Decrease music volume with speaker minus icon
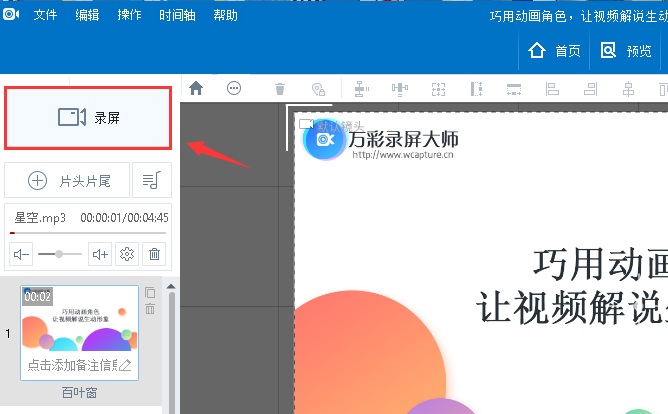The height and width of the screenshot is (414, 668). (21, 254)
